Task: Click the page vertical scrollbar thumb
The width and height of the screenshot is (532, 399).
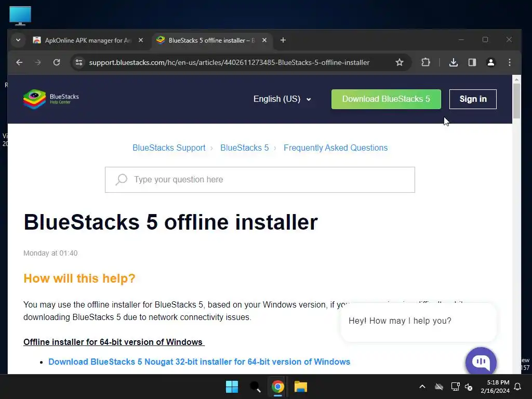Action: click(x=516, y=101)
